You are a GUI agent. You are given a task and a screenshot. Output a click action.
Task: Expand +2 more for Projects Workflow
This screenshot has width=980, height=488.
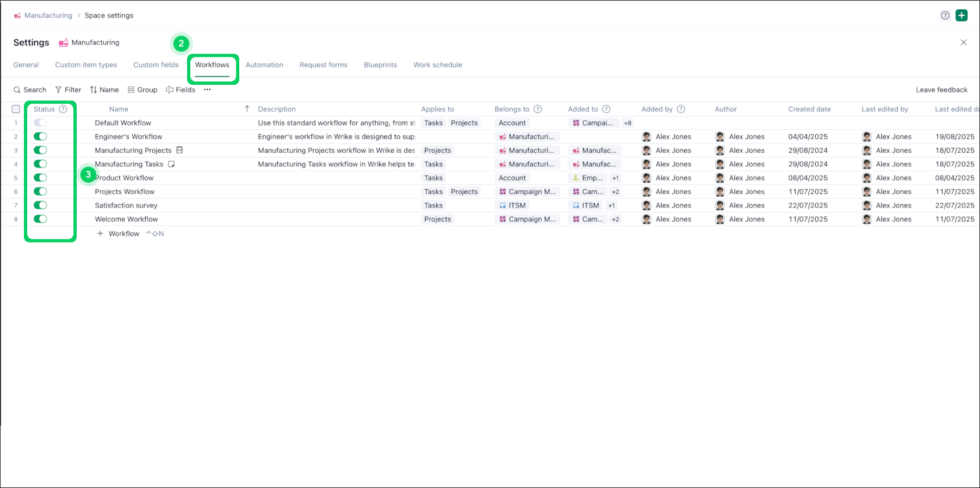click(x=615, y=191)
